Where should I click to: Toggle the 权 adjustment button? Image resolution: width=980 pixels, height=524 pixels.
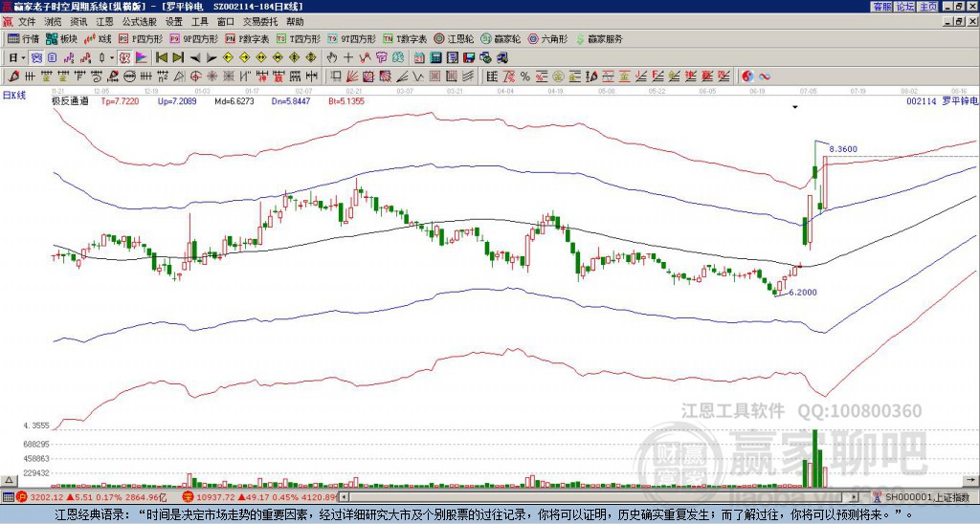pyautogui.click(x=124, y=58)
